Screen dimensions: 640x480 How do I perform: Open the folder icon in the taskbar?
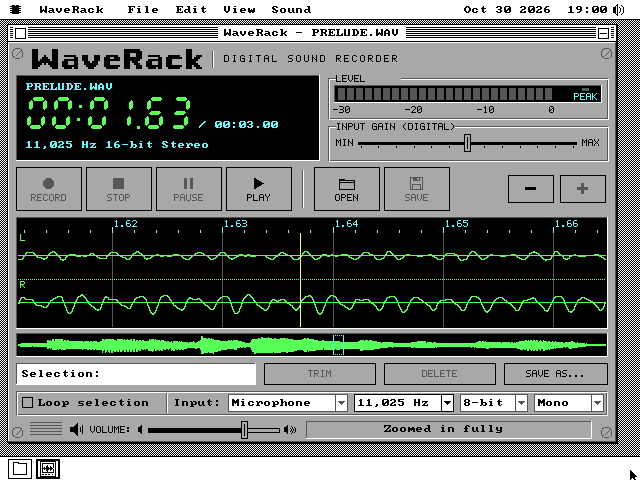(20, 469)
